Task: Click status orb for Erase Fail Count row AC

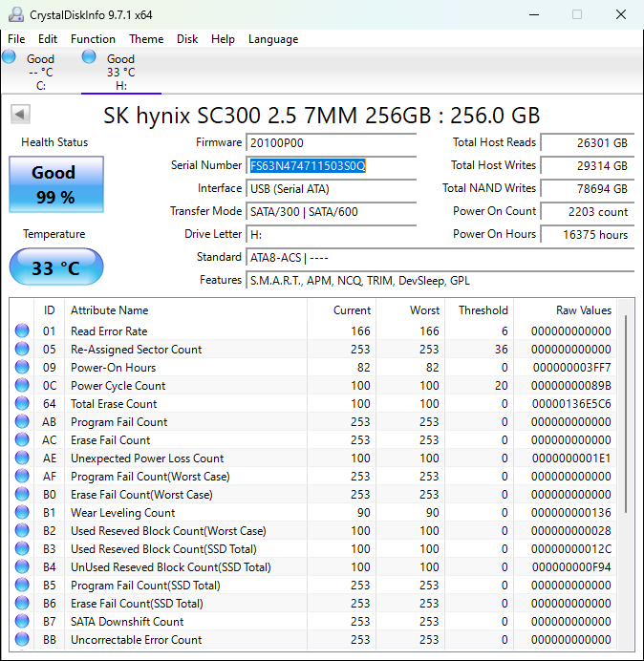Action: pos(22,439)
